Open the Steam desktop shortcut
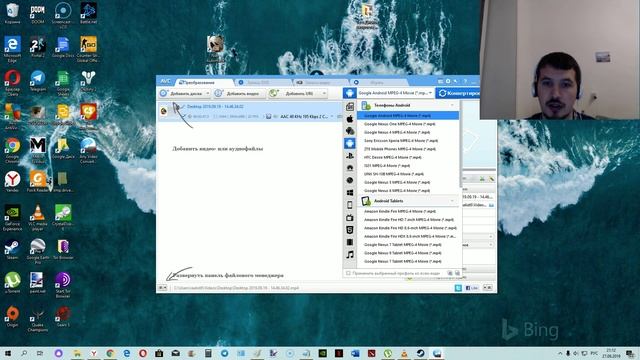 click(12, 249)
